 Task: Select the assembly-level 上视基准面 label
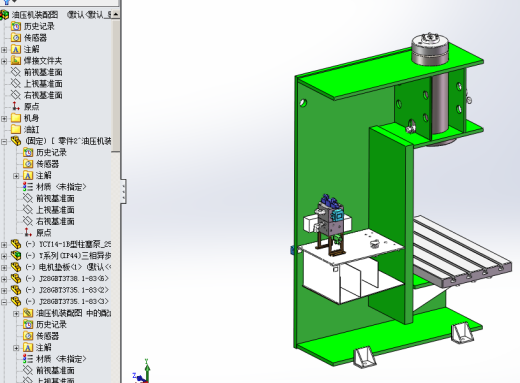[x=43, y=83]
